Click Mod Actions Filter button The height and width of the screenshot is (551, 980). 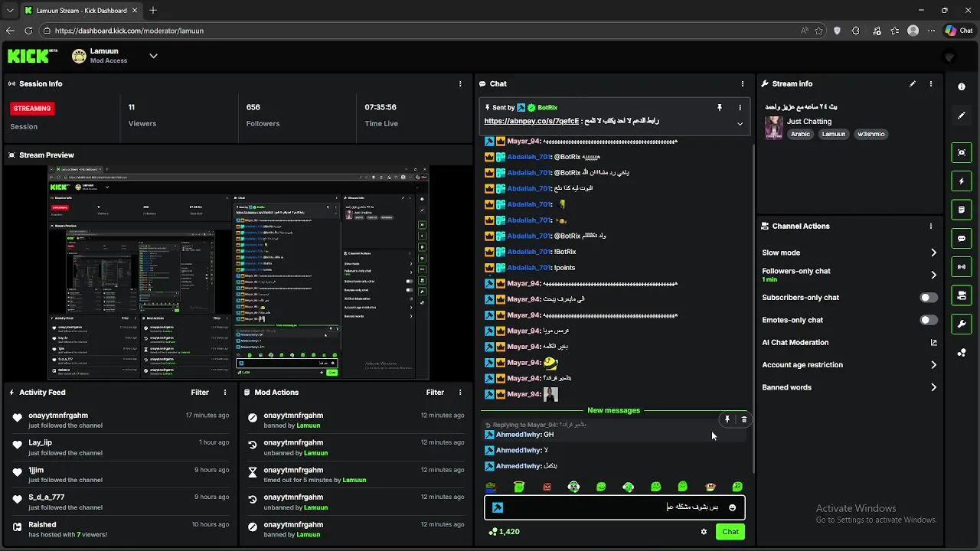tap(435, 393)
